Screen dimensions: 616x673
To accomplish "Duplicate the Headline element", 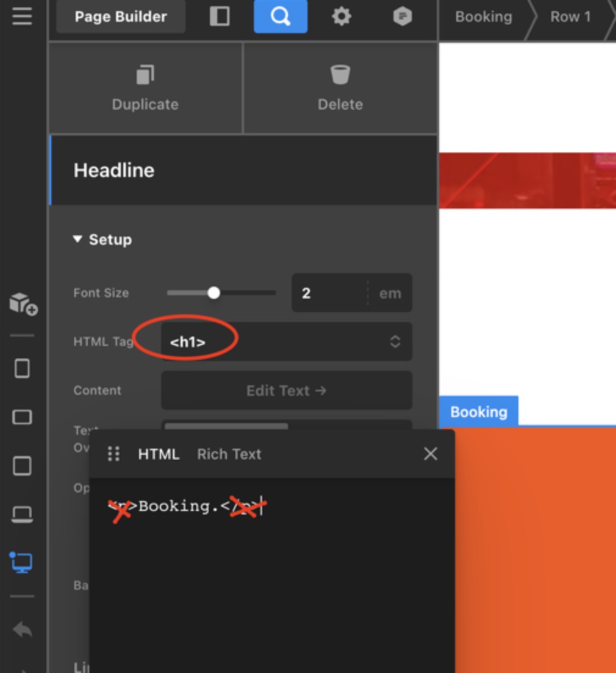I will (145, 88).
